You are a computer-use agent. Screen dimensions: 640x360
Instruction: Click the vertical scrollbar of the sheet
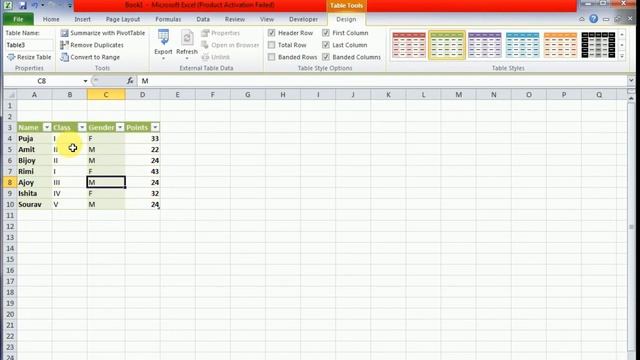(631, 227)
